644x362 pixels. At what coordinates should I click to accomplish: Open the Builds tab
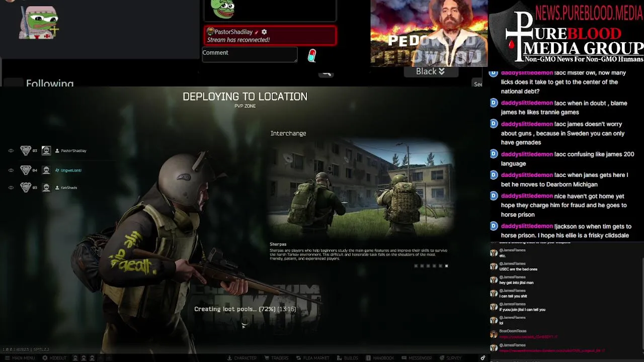pyautogui.click(x=347, y=358)
